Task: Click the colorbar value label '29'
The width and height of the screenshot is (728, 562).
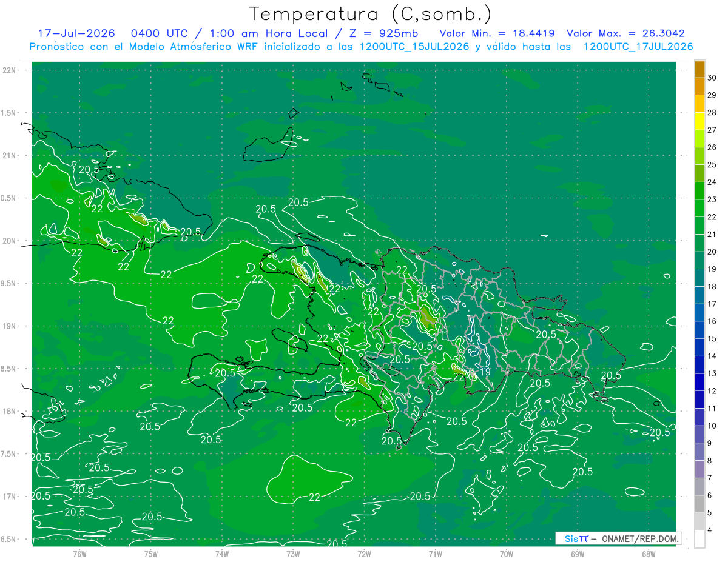Action: (712, 95)
